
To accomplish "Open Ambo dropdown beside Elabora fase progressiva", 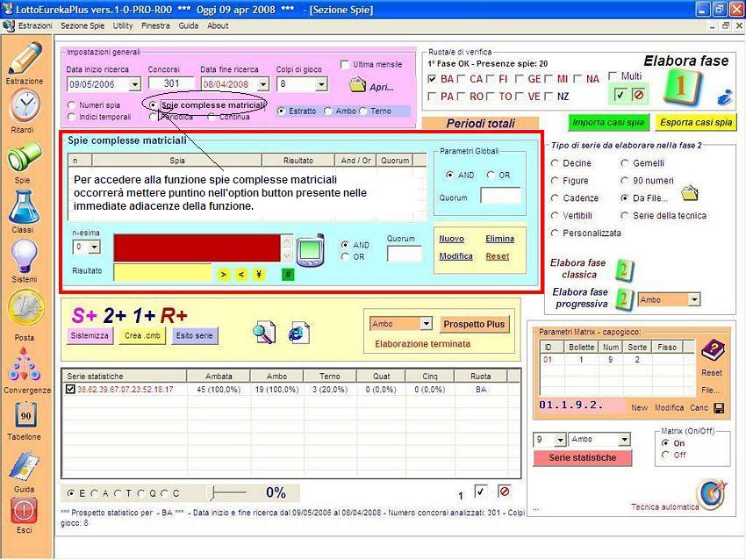I will pyautogui.click(x=694, y=299).
